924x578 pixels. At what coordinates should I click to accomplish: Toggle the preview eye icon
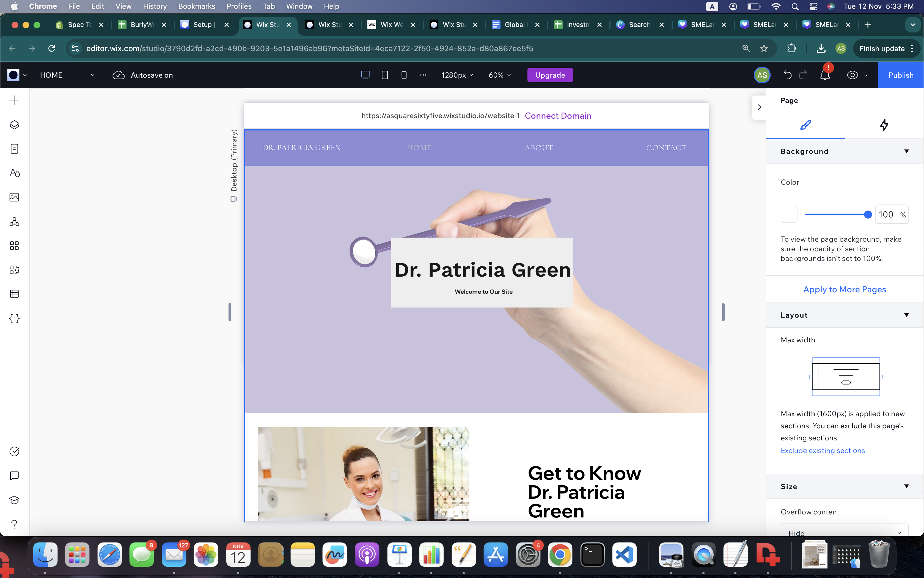click(852, 75)
